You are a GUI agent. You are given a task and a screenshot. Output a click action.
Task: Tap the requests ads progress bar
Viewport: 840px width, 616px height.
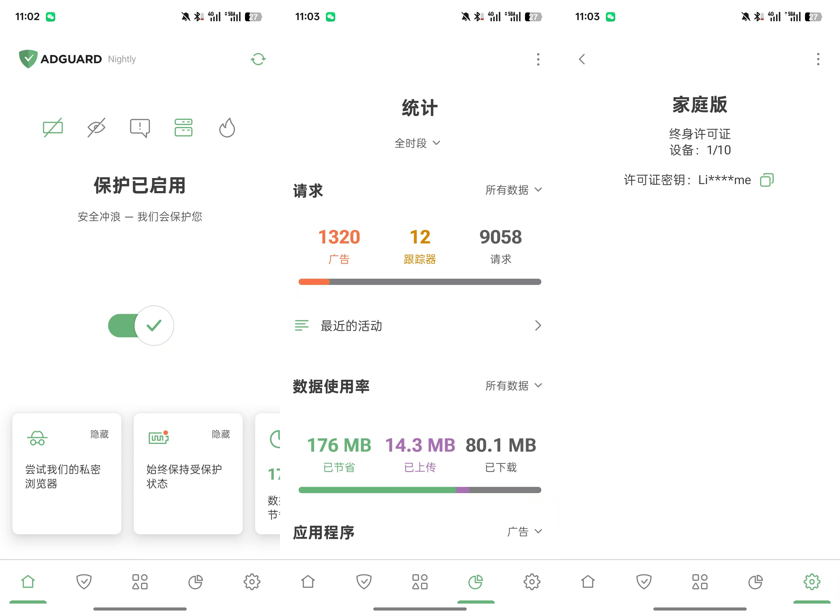[419, 282]
